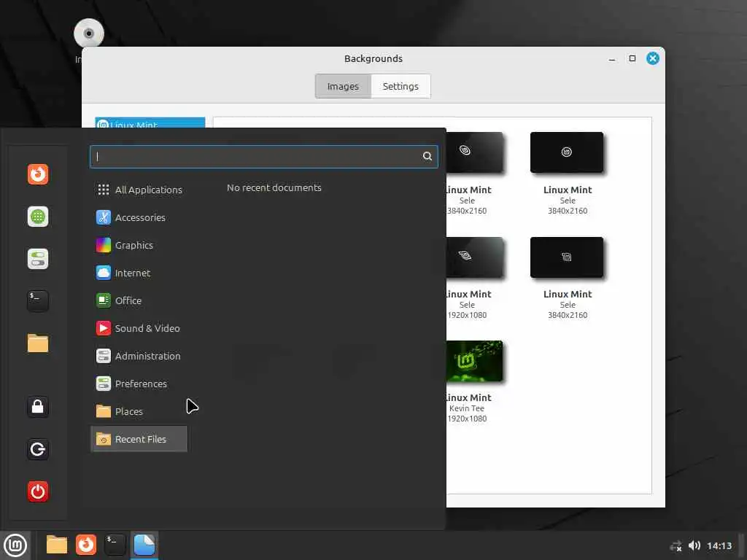Open the Graphics category
Screen dimensions: 747x560
139,245
